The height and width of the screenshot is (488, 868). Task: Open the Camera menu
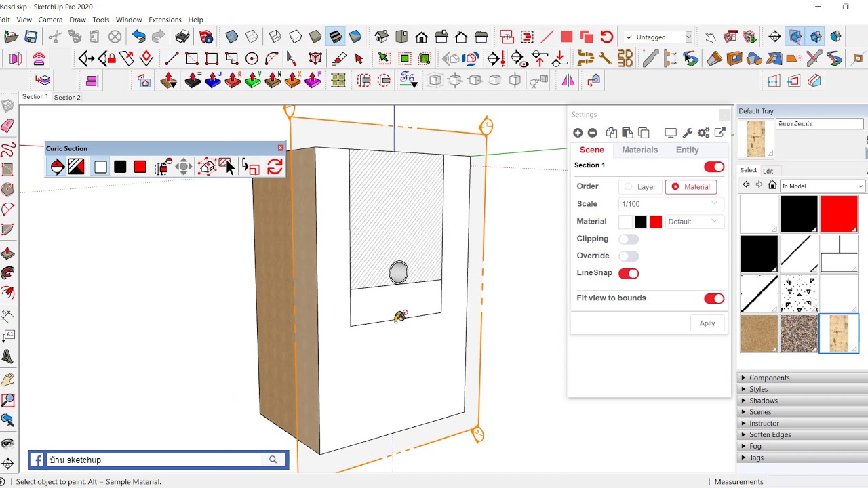(x=50, y=20)
